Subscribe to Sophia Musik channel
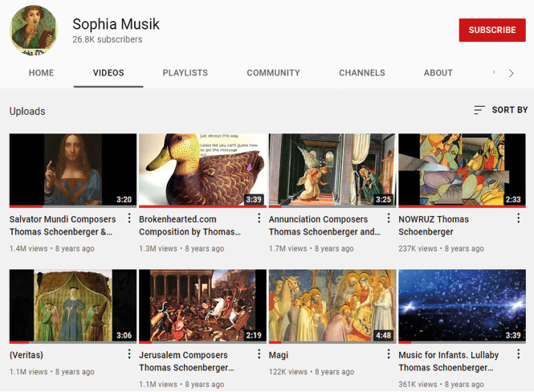534x392 pixels. pos(492,30)
